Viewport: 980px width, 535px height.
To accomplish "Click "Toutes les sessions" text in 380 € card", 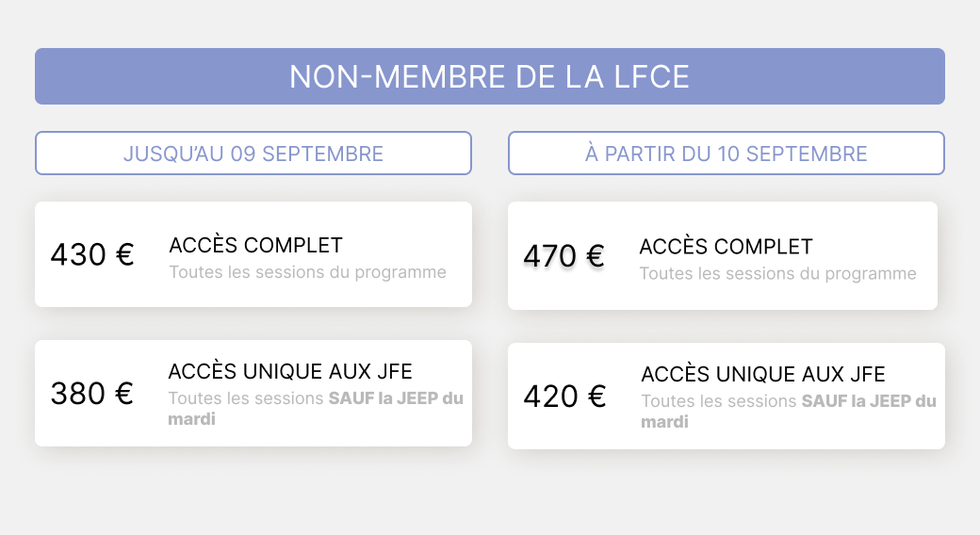I will 246,398.
